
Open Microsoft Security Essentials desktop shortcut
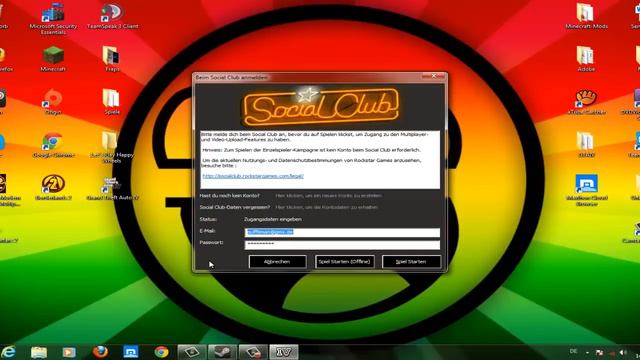(x=53, y=18)
